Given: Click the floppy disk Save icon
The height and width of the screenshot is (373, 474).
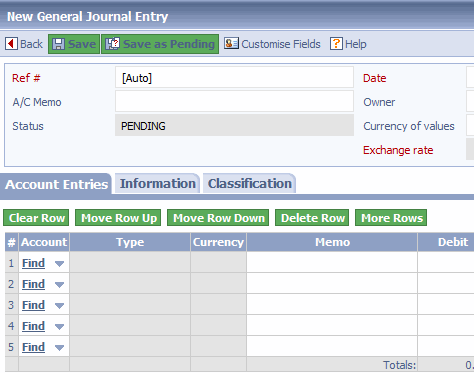Looking at the screenshot, I should click(x=58, y=44).
